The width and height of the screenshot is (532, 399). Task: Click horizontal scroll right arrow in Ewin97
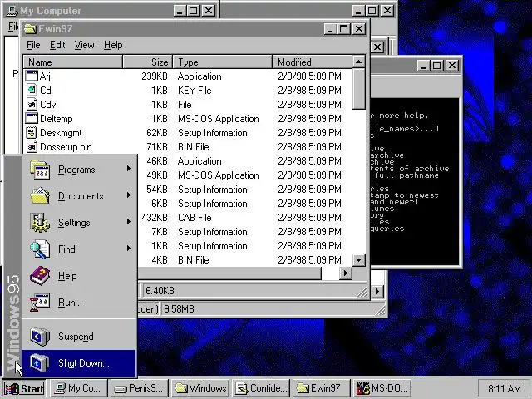tap(346, 273)
